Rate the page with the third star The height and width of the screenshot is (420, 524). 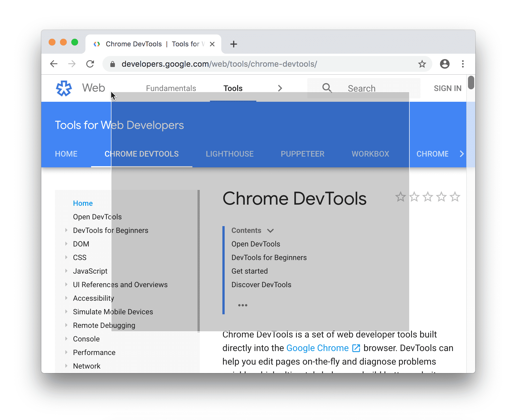(x=428, y=197)
